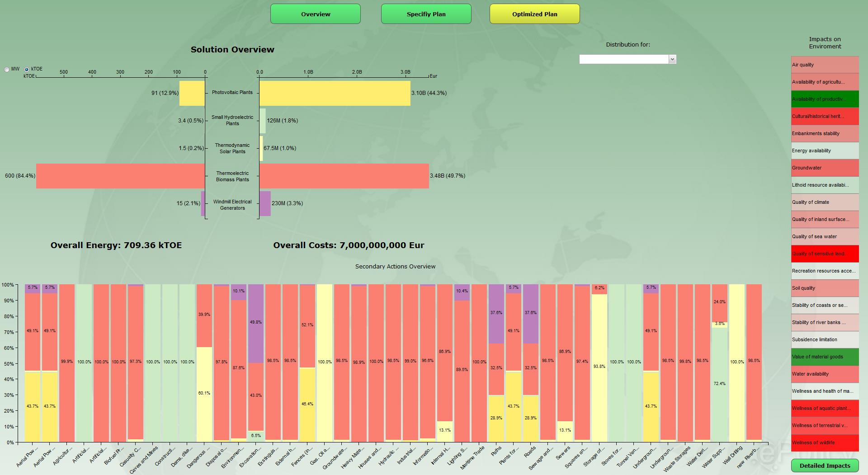Click Paths bar 37.6% purple segment
The width and height of the screenshot is (868, 475).
click(496, 314)
